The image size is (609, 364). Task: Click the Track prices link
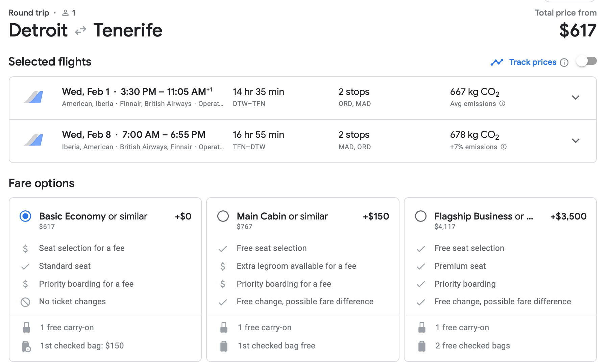point(533,62)
